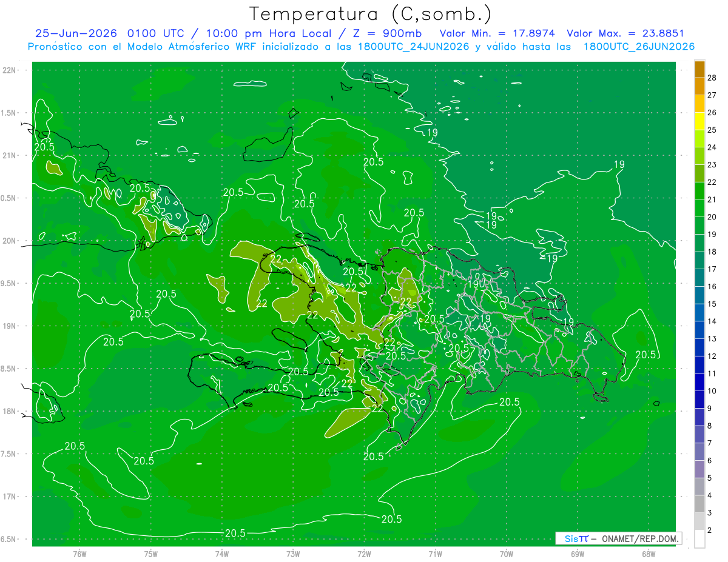This screenshot has width=728, height=562.
Task: Click the SisTT – ONAMET/REP.DOM. logo
Action: [618, 538]
